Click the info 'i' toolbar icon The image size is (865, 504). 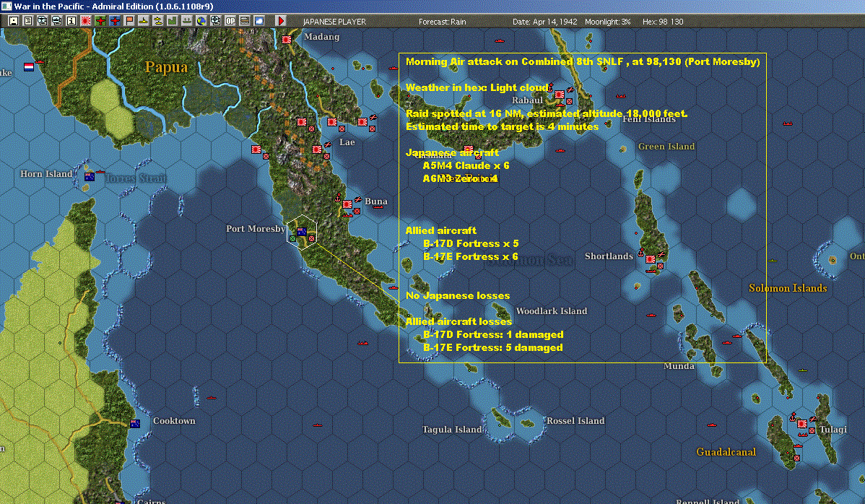coord(71,21)
